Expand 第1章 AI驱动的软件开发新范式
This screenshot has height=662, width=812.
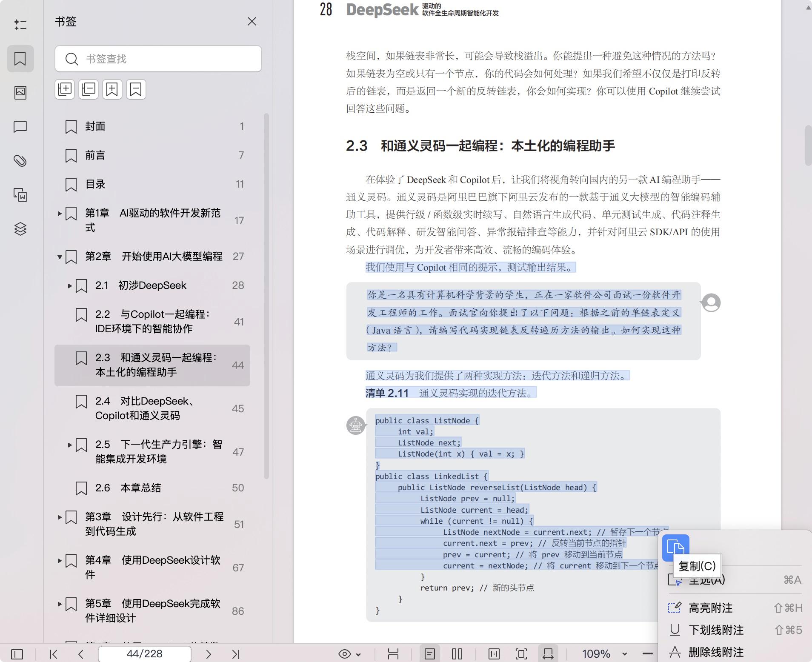[x=60, y=214]
